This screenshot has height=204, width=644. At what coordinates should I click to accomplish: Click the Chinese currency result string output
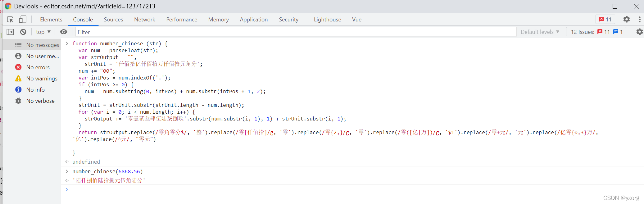point(109,180)
